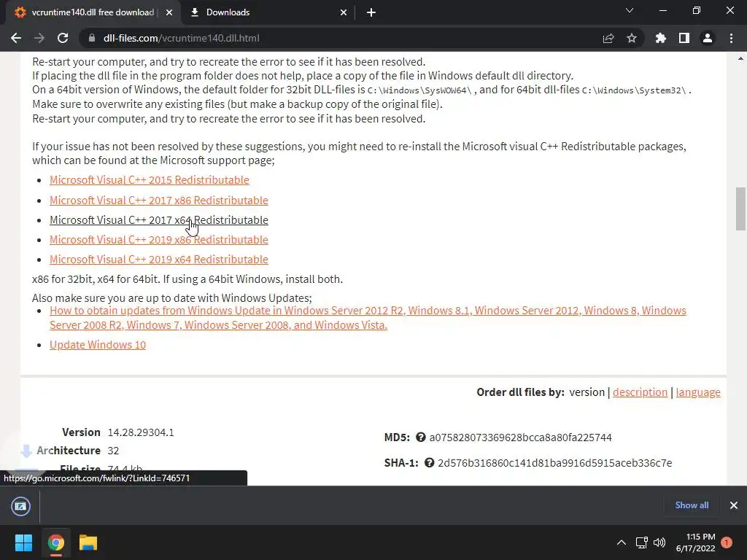This screenshot has width=747, height=560.
Task: Open notification badge in taskbar
Action: [727, 542]
